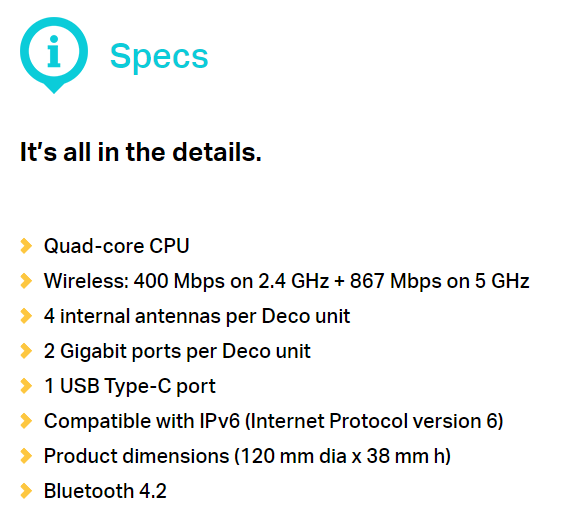Screen dimensions: 568x524
Task: Click the teal info bubble icon
Action: point(54,55)
